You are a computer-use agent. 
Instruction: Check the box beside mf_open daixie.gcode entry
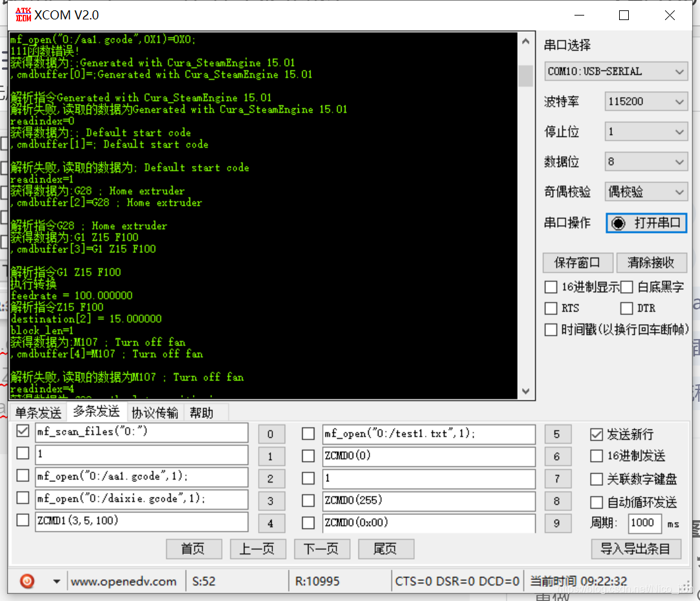click(x=23, y=498)
